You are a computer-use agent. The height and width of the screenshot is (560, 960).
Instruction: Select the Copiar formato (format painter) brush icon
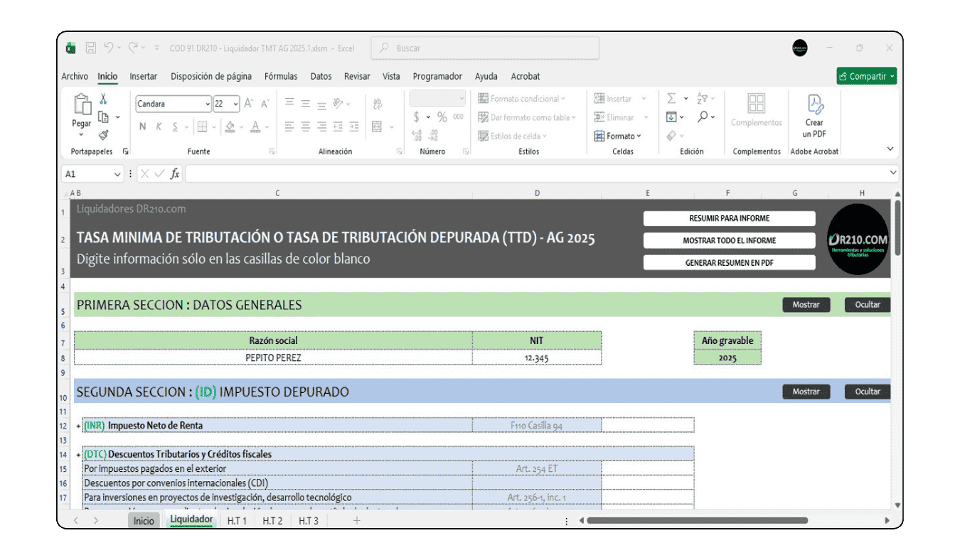pyautogui.click(x=104, y=136)
